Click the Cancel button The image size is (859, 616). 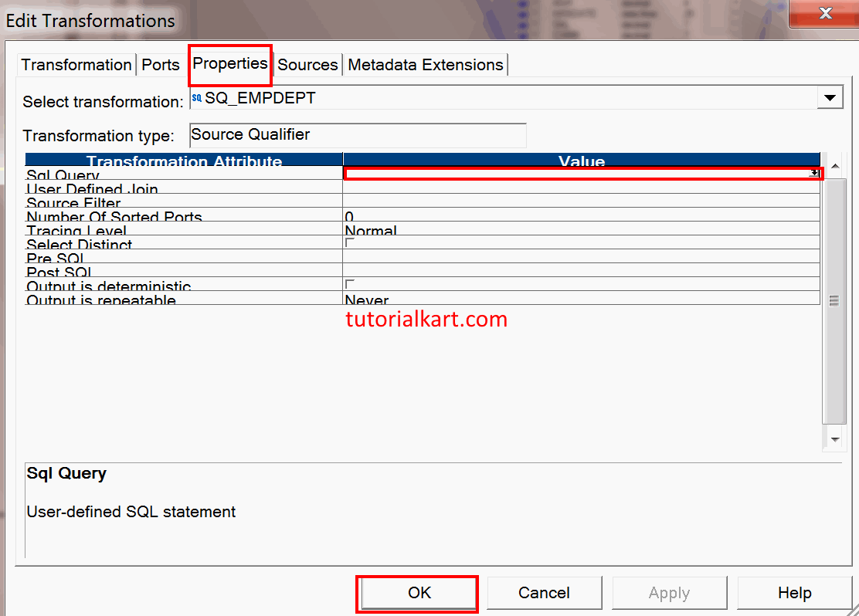click(x=545, y=592)
